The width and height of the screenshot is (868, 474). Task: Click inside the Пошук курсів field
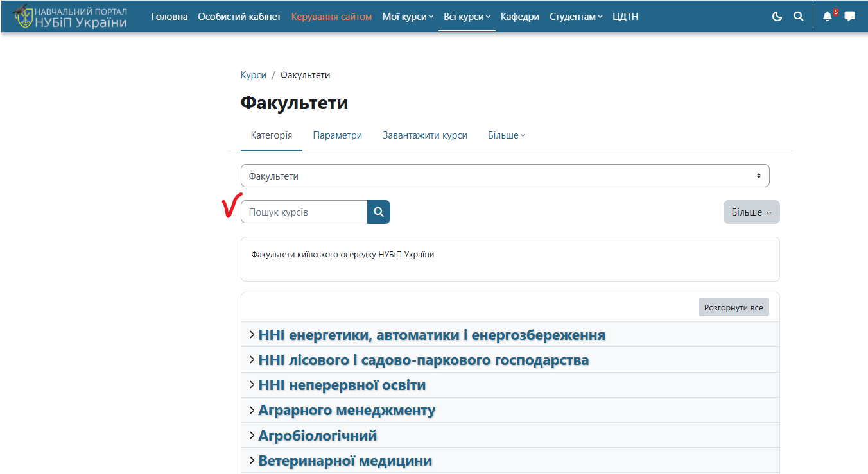pyautogui.click(x=304, y=212)
